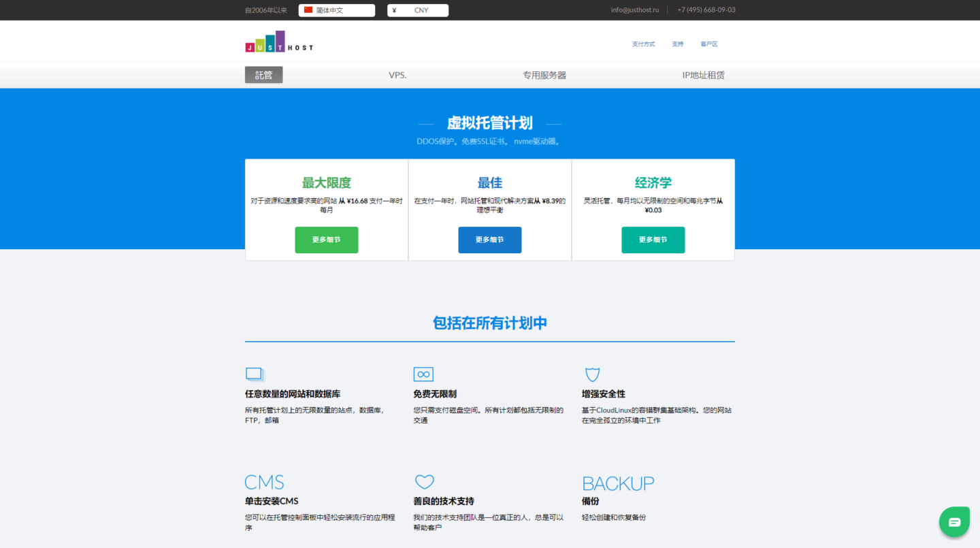The width and height of the screenshot is (980, 548).
Task: Click the 自2006年以来 text
Action: [x=266, y=10]
